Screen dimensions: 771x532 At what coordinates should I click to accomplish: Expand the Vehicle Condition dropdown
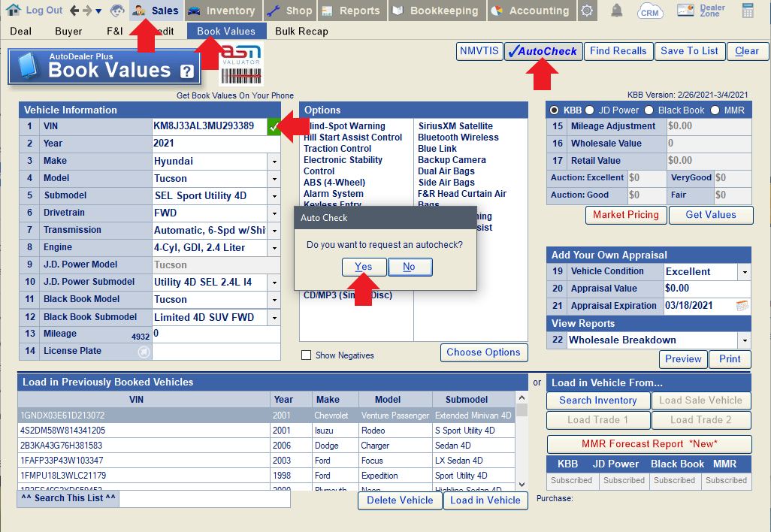click(x=745, y=271)
